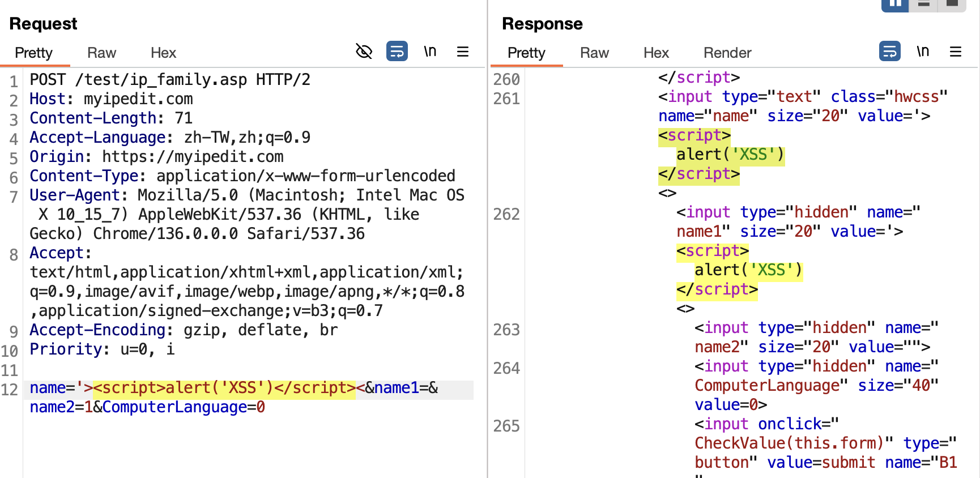Click the ComputerLanguage input text in Response
980x478 pixels.
(767, 385)
